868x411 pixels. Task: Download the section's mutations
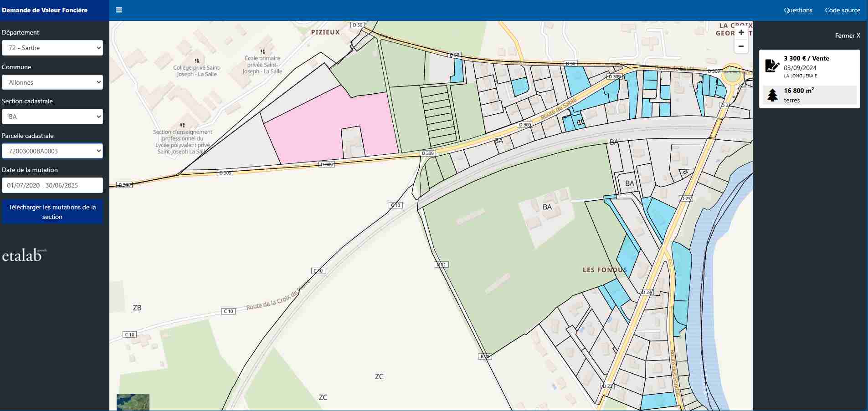[52, 212]
